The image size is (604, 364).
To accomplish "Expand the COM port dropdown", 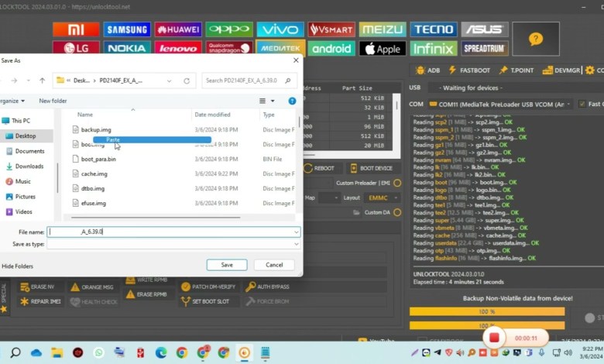I will 569,104.
